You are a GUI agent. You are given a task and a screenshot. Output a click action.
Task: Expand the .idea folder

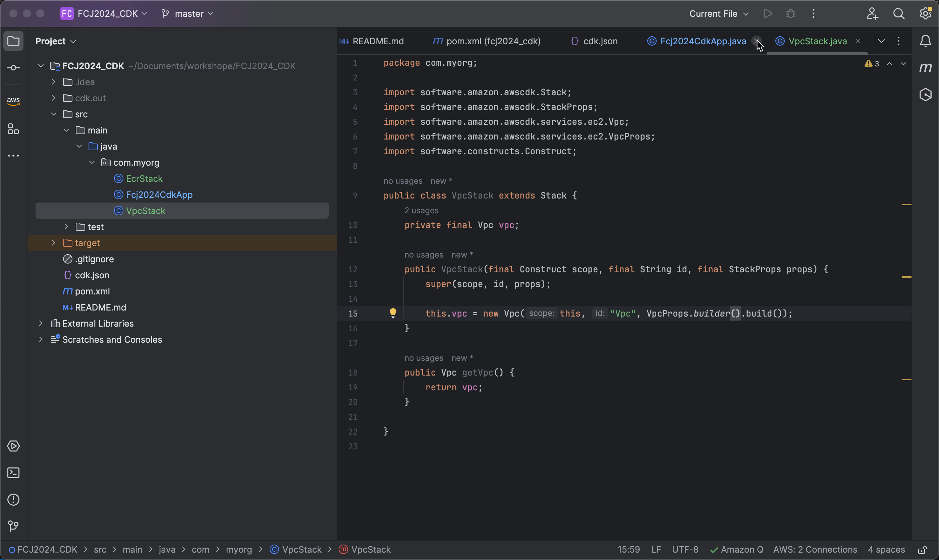coord(54,82)
